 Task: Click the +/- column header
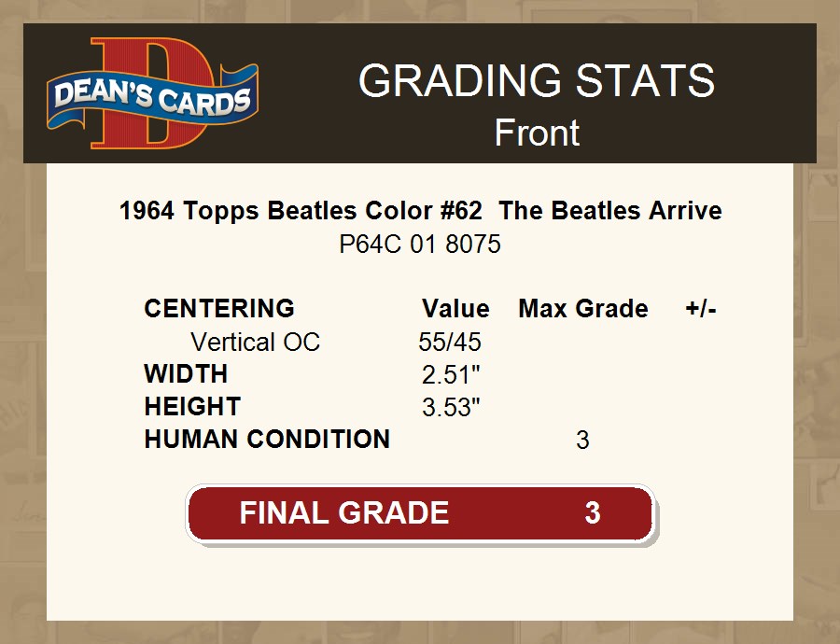pos(701,309)
